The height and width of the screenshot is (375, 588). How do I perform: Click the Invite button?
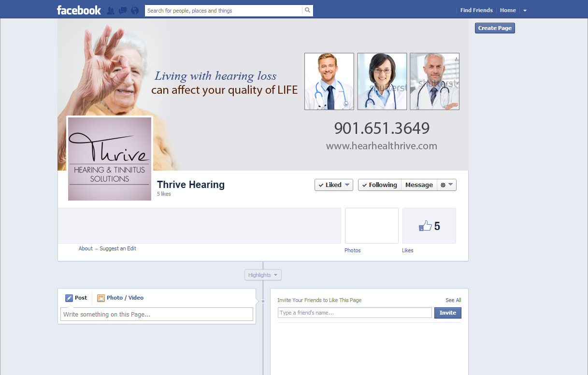[448, 313]
